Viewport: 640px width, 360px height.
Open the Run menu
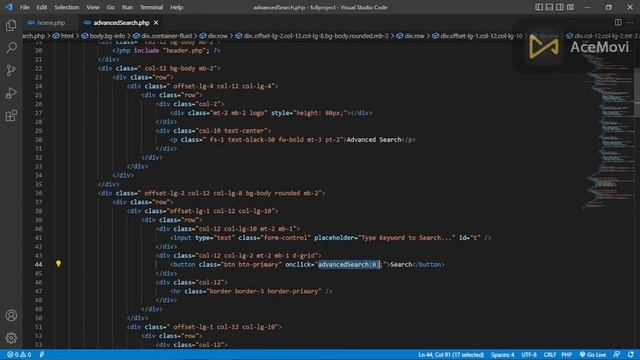127,7
